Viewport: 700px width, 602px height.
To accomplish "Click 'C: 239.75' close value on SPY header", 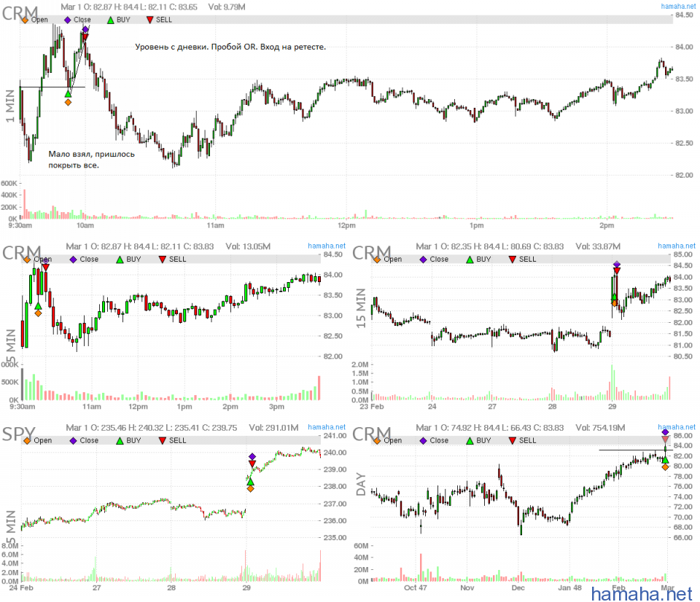I will [x=219, y=428].
